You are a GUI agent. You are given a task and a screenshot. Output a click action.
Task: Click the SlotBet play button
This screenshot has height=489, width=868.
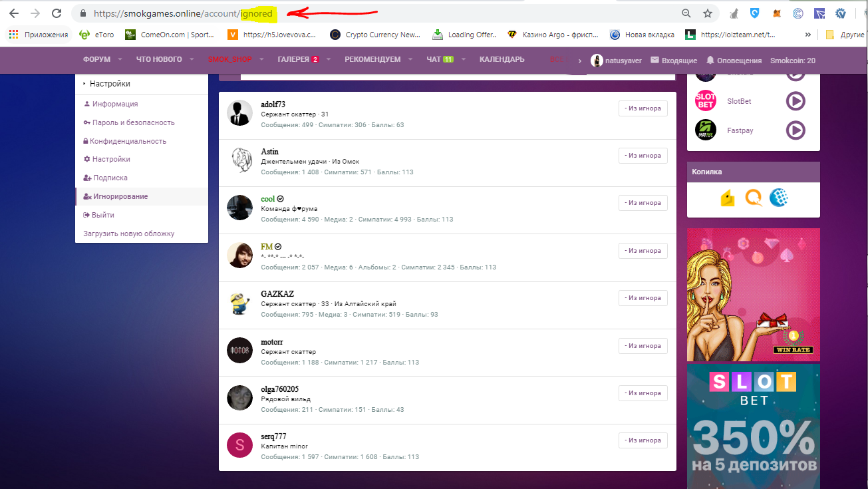click(x=796, y=101)
